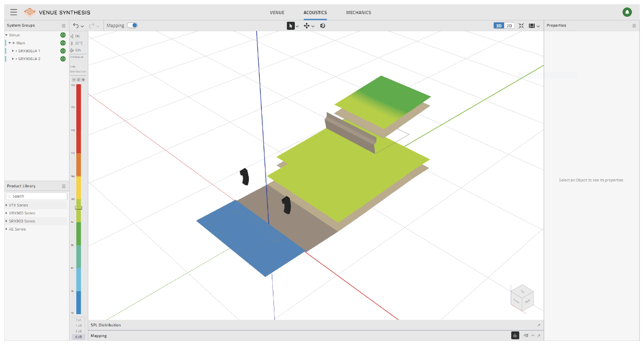The height and width of the screenshot is (345, 644).
Task: Open the view layout dropdown arrow
Action: click(x=538, y=26)
